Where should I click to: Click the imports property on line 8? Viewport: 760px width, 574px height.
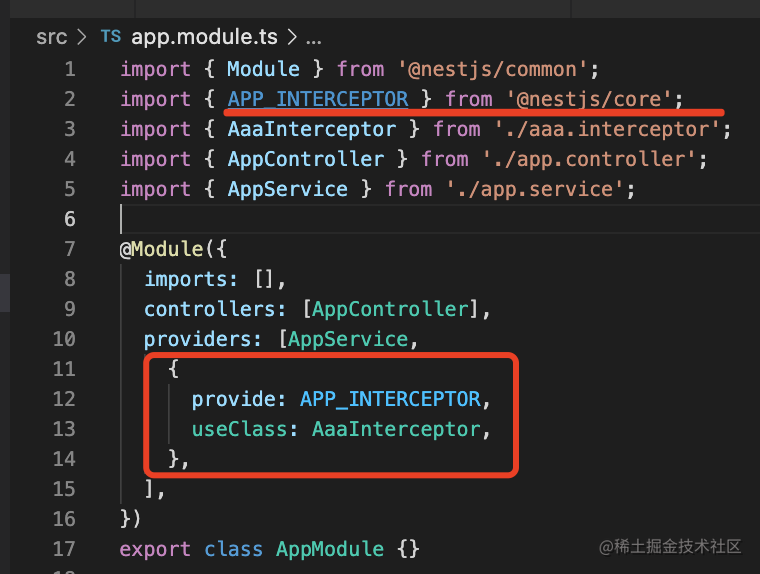[x=185, y=279]
